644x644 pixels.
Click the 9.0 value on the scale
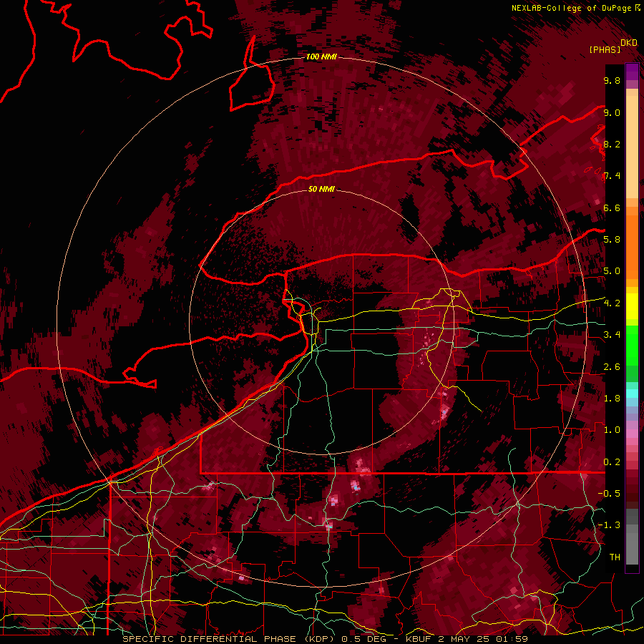point(612,112)
